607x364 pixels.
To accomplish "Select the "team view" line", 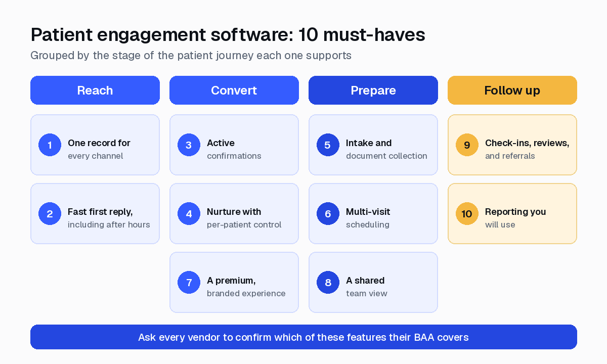I will [367, 293].
